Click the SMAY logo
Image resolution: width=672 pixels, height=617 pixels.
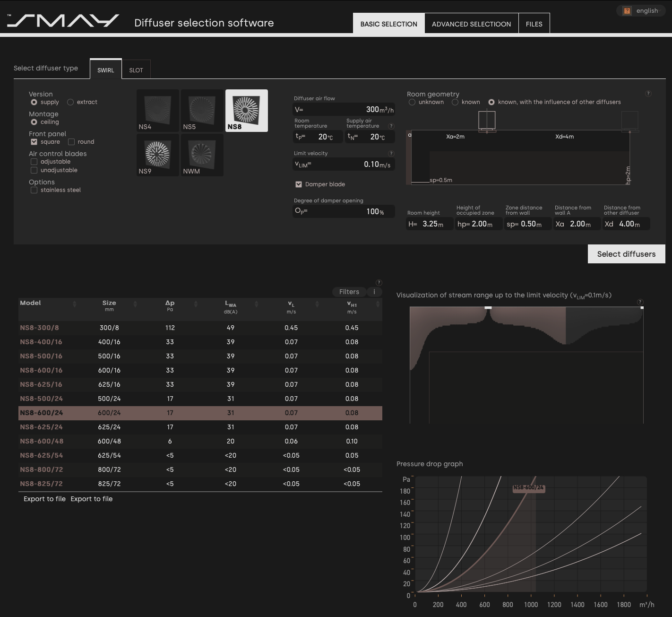[x=63, y=21]
